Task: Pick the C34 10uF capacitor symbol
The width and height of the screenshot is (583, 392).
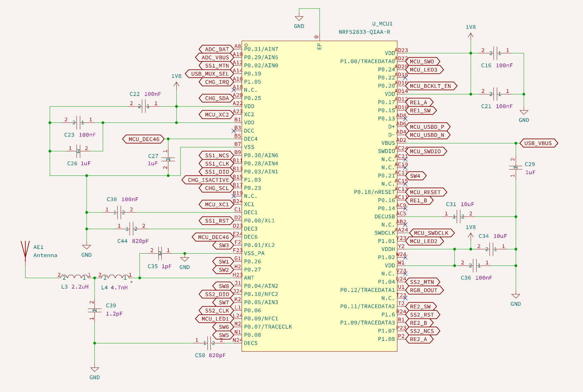Action: [x=491, y=249]
